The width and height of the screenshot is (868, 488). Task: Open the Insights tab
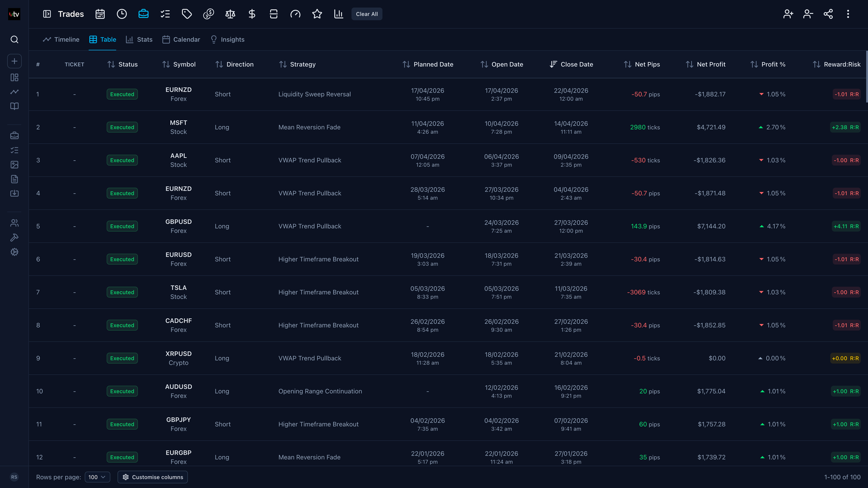pyautogui.click(x=227, y=39)
